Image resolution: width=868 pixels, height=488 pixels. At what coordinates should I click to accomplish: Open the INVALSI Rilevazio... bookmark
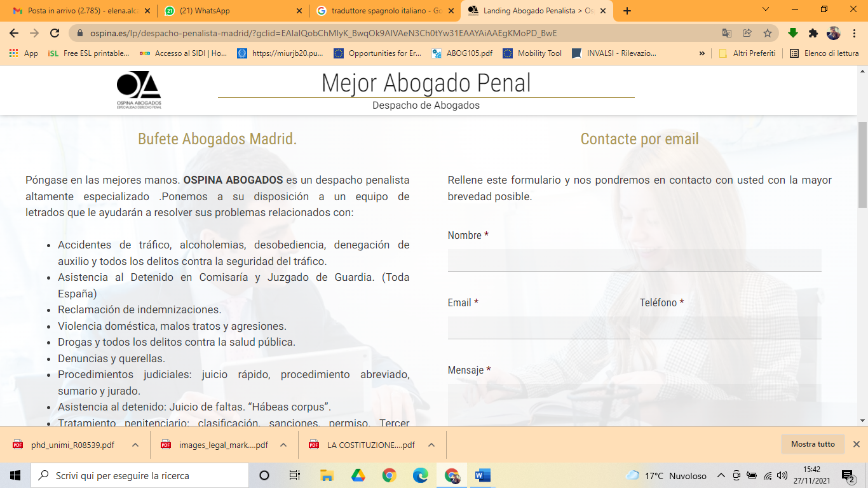point(614,53)
